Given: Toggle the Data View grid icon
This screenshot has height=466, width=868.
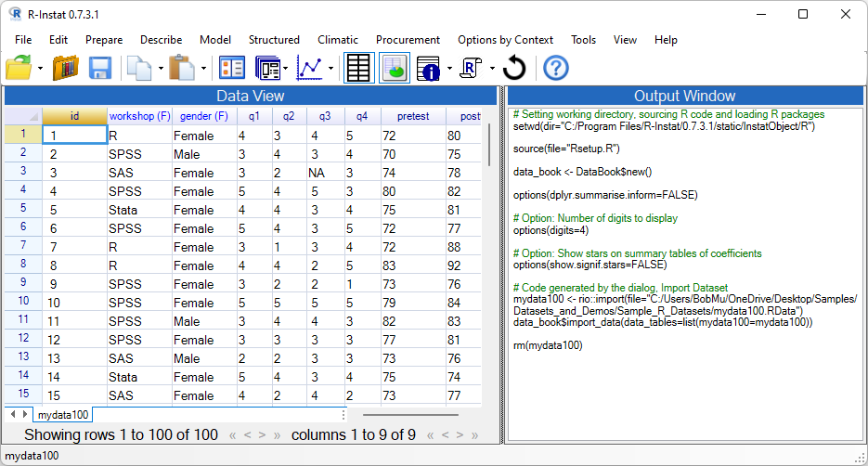Looking at the screenshot, I should 358,68.
